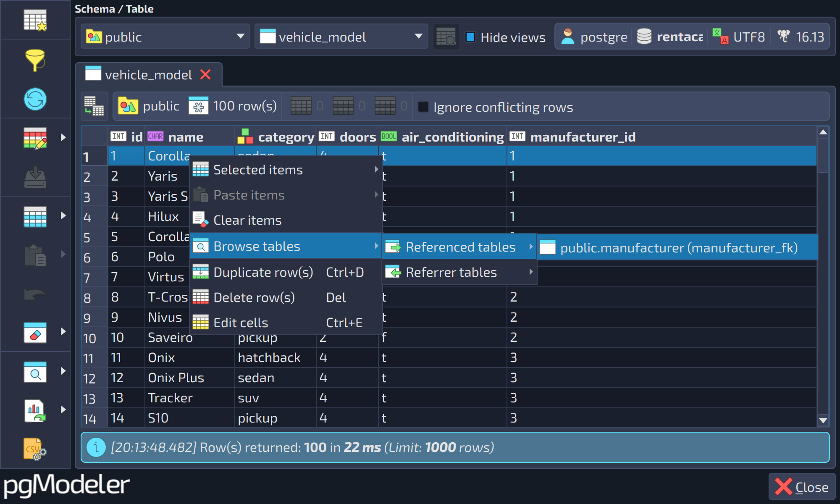The width and height of the screenshot is (840, 504).
Task: Select row header number 13
Action: [x=94, y=398]
